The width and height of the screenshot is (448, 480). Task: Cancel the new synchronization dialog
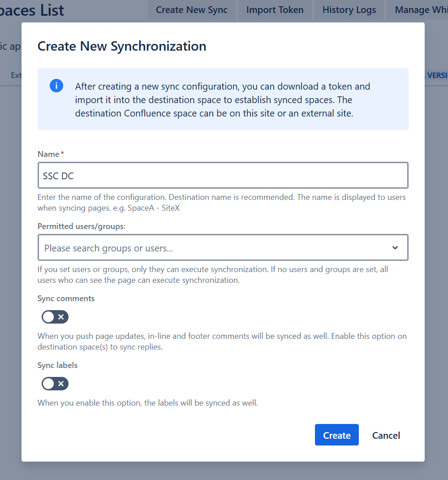tap(386, 435)
